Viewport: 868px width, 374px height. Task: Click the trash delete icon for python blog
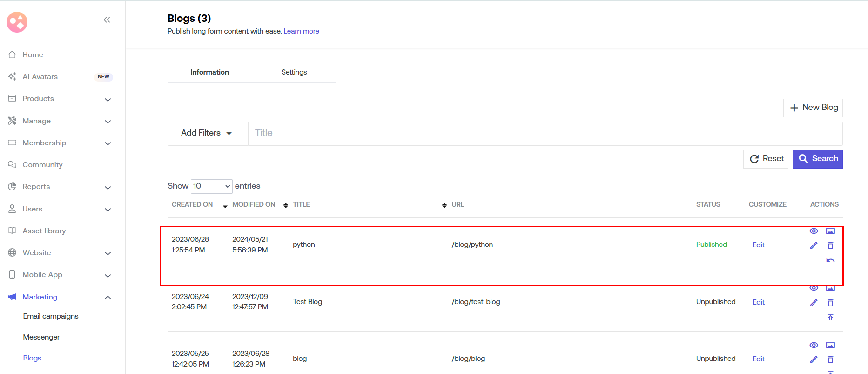click(830, 245)
